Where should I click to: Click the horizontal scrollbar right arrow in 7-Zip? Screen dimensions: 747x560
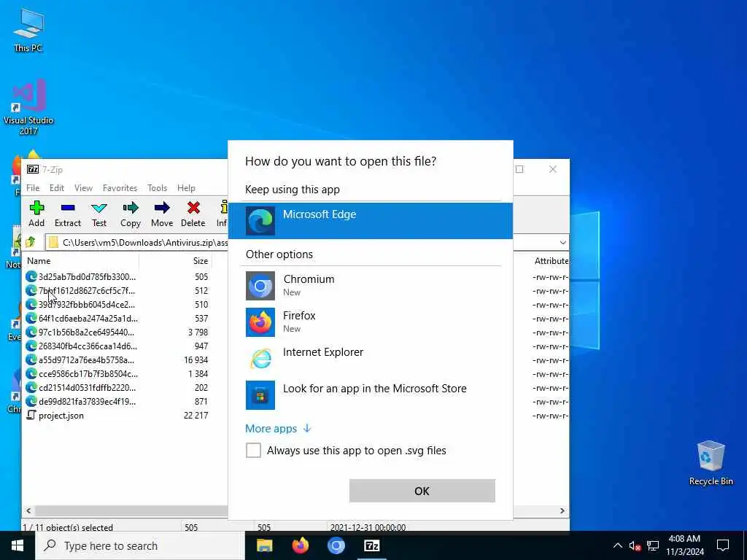click(562, 510)
